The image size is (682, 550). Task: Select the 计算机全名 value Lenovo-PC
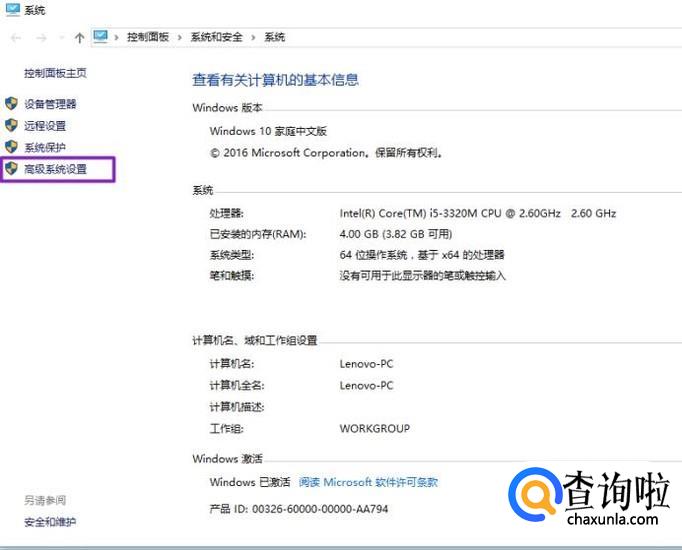(x=366, y=386)
